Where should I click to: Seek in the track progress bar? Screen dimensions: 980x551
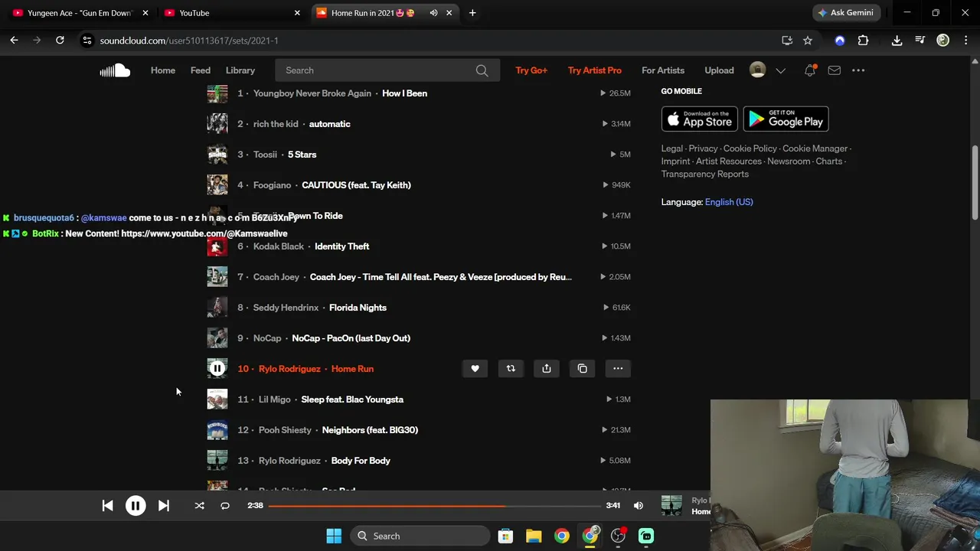click(x=435, y=505)
